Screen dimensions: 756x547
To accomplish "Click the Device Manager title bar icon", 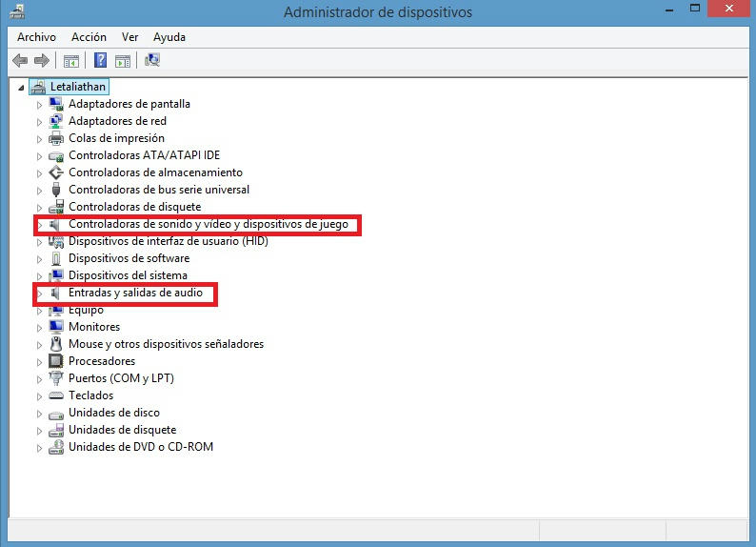I will click(x=17, y=11).
